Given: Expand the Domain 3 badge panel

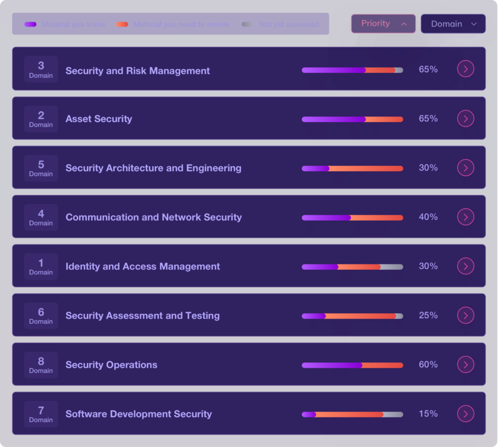Looking at the screenshot, I should tap(41, 69).
